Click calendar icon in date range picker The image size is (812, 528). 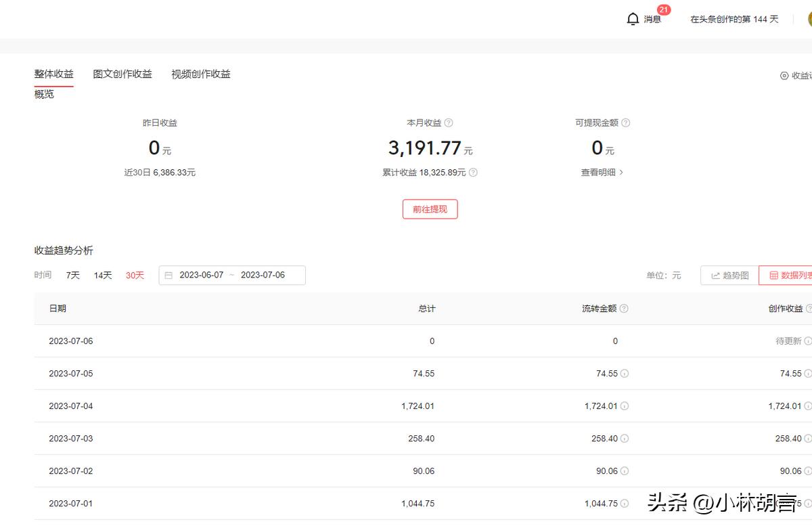coord(168,276)
